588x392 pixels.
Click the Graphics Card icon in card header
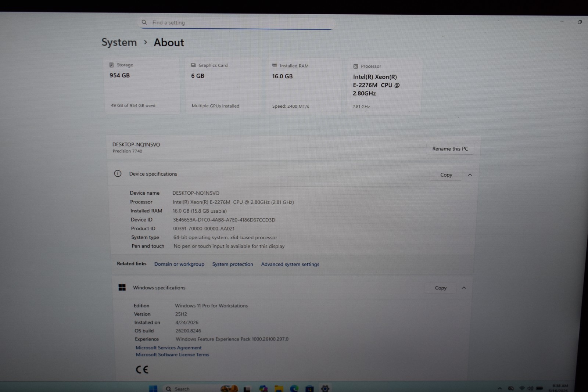point(193,65)
